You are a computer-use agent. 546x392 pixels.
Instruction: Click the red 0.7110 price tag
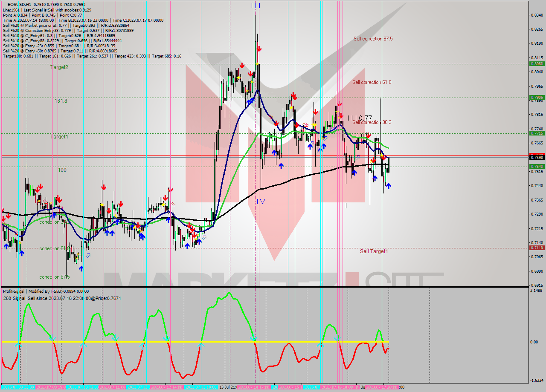click(537, 248)
